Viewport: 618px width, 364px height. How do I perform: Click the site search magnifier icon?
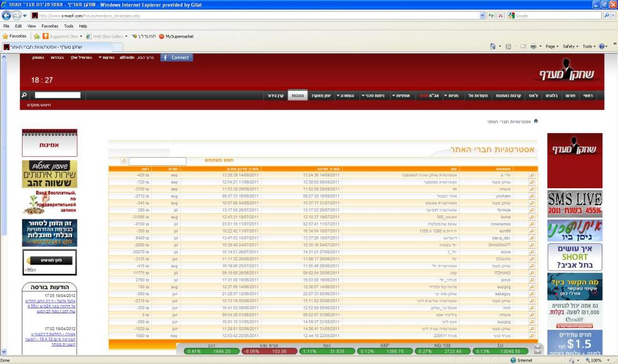pos(24,95)
